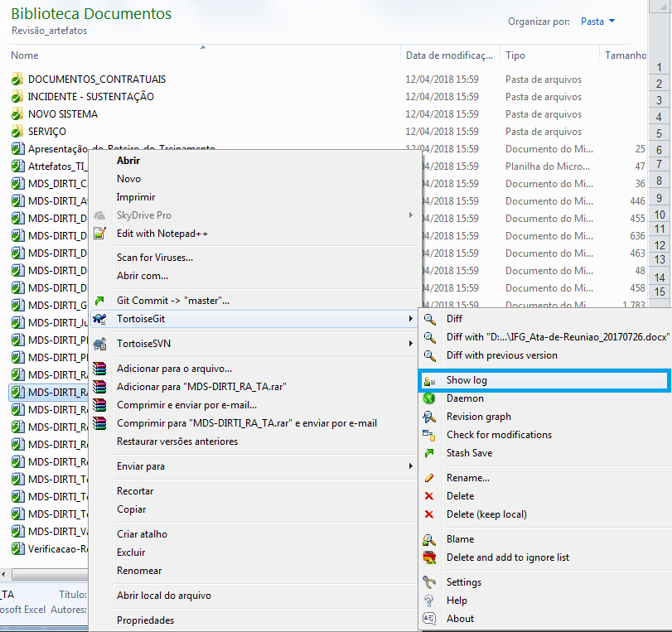Click the horizontal scrollbar left arrow
This screenshot has height=632, width=672.
pos(4,575)
